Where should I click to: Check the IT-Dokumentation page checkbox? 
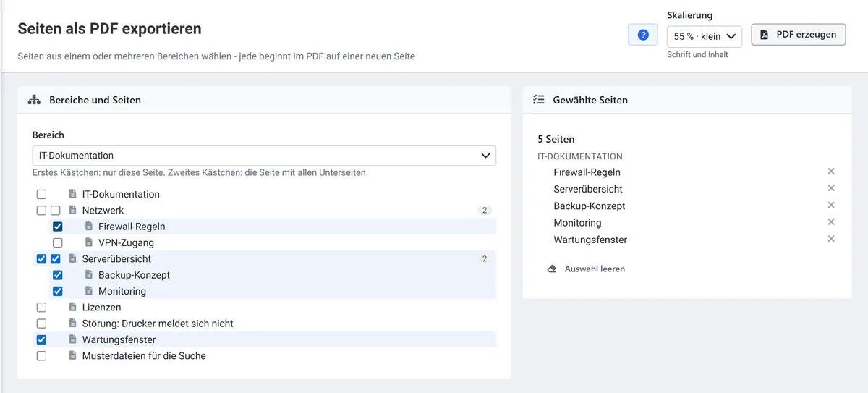tap(41, 194)
